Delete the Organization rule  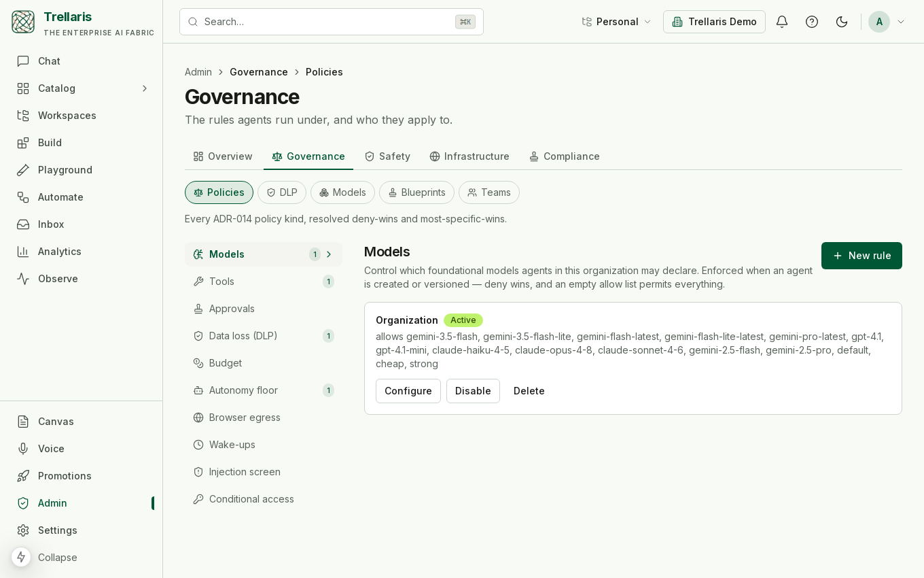529,391
